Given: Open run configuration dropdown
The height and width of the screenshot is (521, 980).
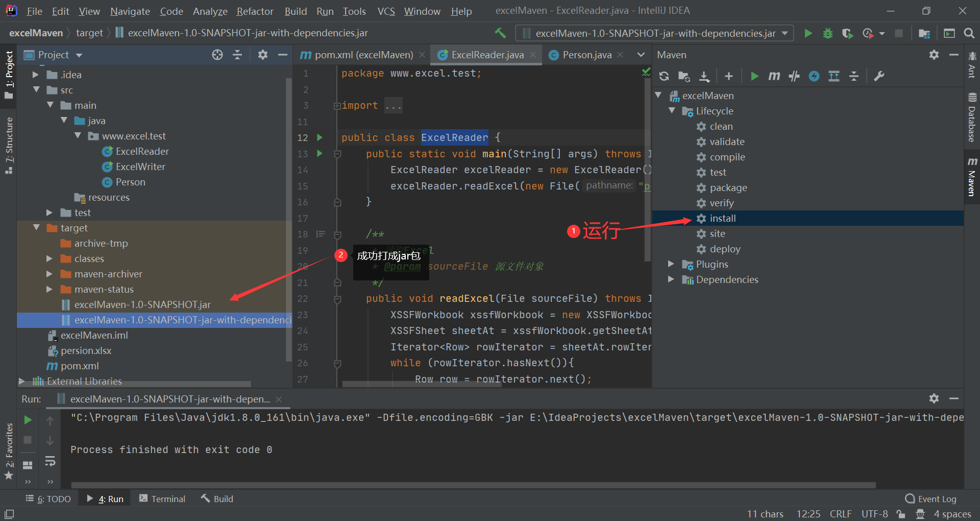Looking at the screenshot, I should 655,33.
